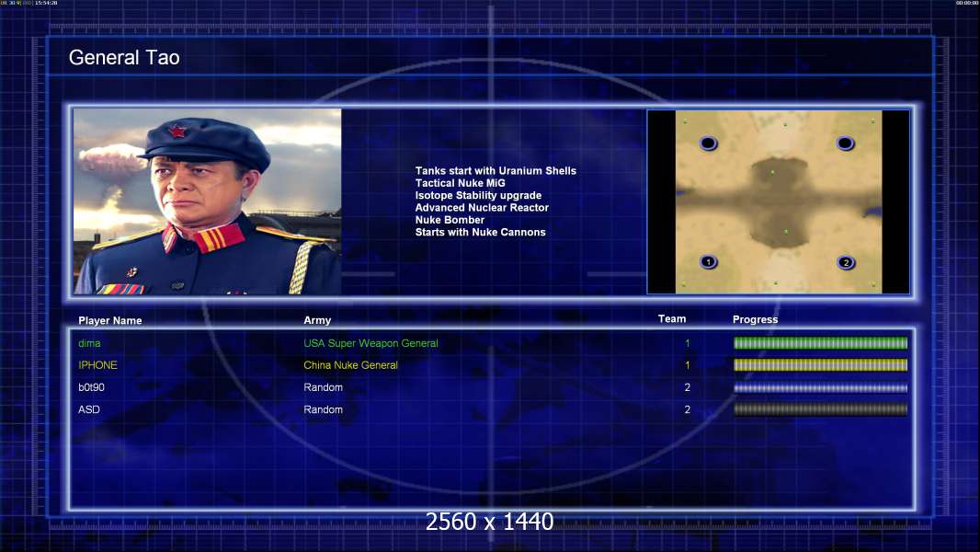Click the green progress bar for dima
The width and height of the screenshot is (980, 552).
(x=820, y=342)
